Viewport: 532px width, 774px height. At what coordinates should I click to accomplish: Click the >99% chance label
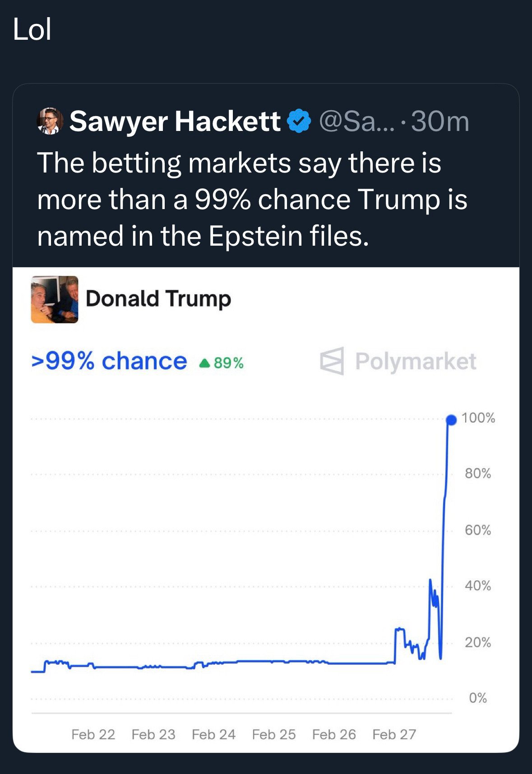(x=109, y=361)
